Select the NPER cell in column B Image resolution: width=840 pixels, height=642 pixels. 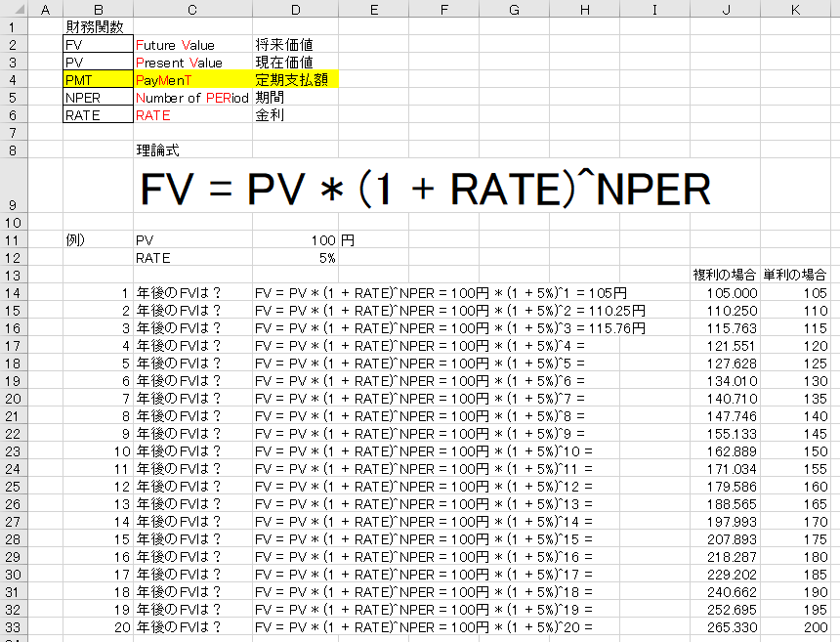click(98, 97)
